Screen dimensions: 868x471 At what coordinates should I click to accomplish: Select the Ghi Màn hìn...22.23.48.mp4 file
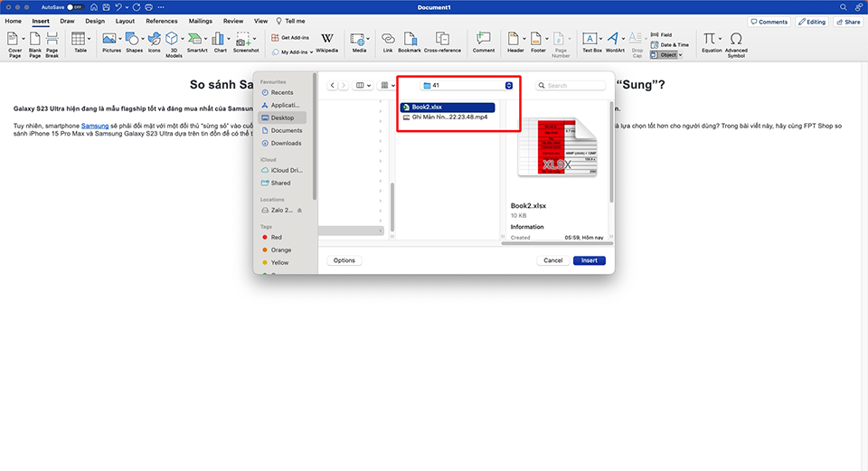[x=448, y=117]
